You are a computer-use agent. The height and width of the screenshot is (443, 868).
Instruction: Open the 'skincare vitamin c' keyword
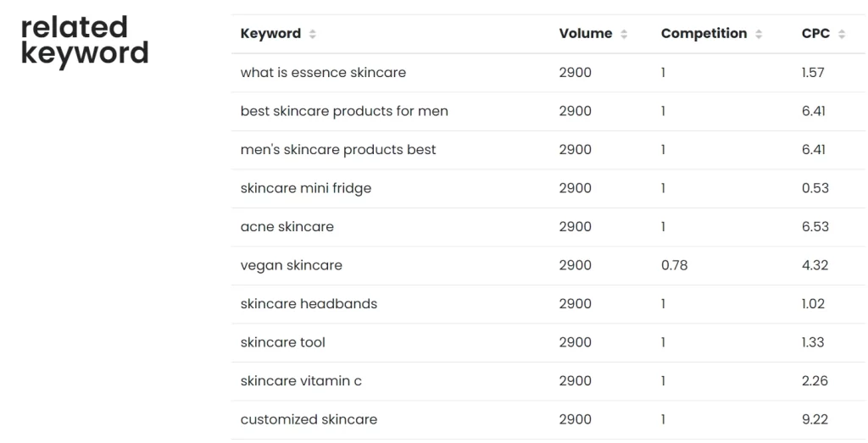pos(301,381)
